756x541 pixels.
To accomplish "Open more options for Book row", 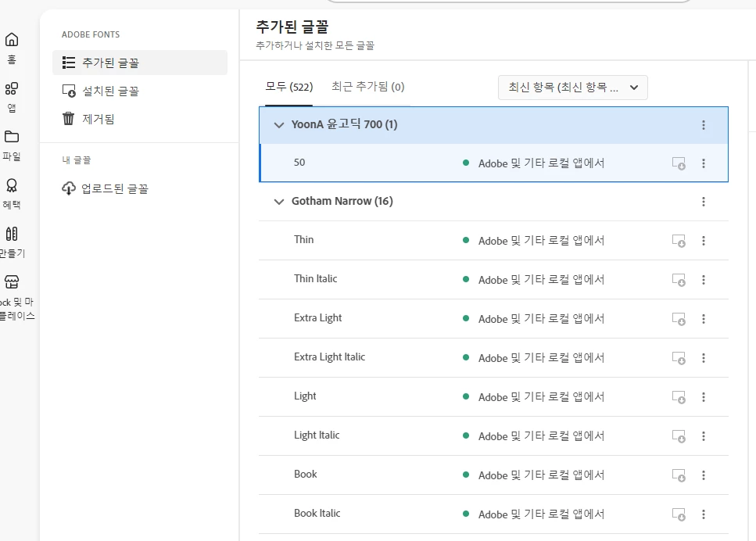I will [704, 475].
